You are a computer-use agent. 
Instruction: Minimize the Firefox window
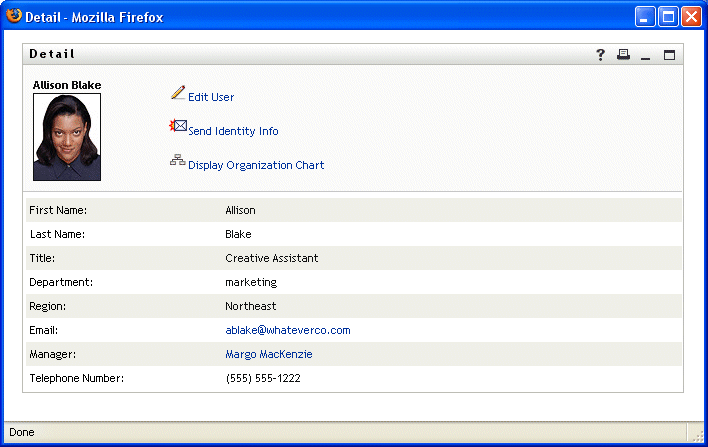645,16
